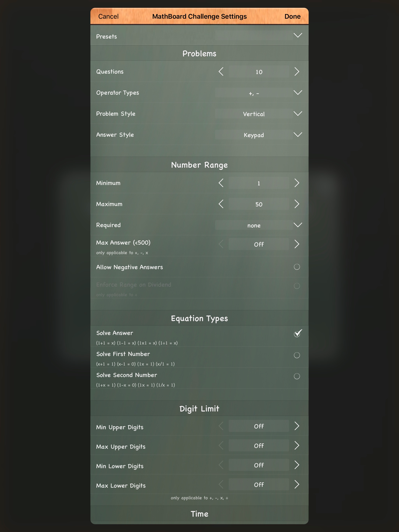Uncheck the Solve Answer equation type
Image resolution: width=399 pixels, height=532 pixels.
pyautogui.click(x=297, y=334)
